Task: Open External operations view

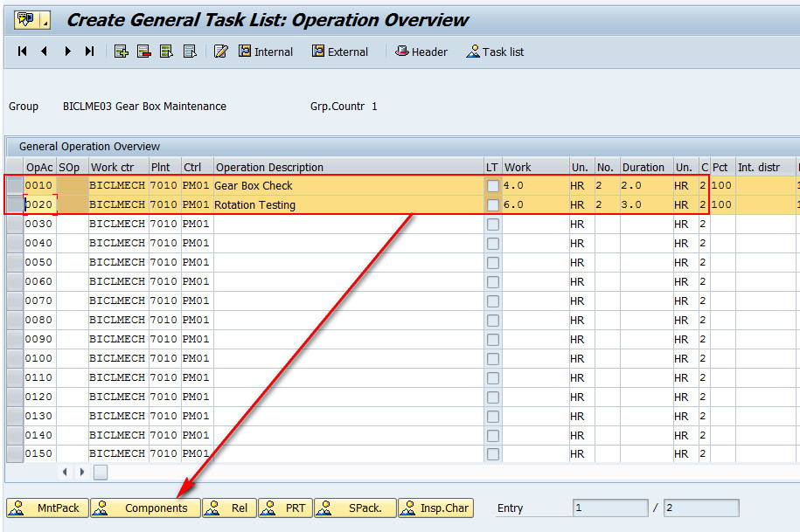Action: point(339,52)
